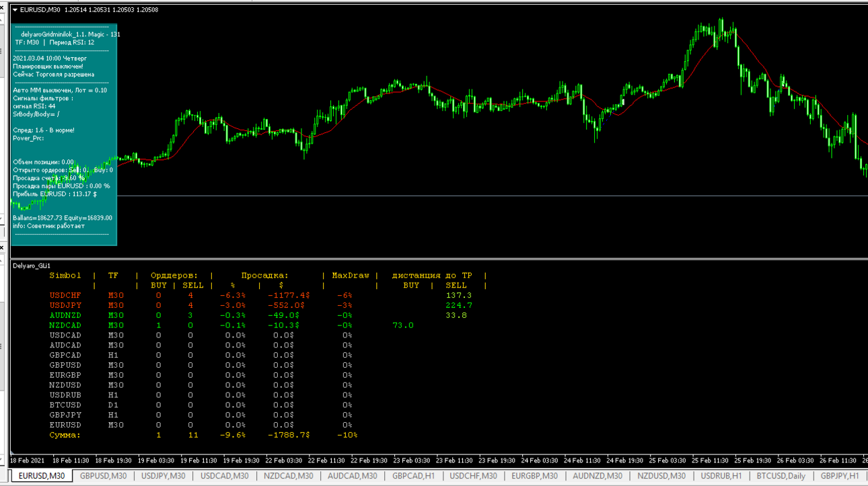Open the USDJPY,M30 chart tab
This screenshot has height=486, width=868.
tap(164, 476)
